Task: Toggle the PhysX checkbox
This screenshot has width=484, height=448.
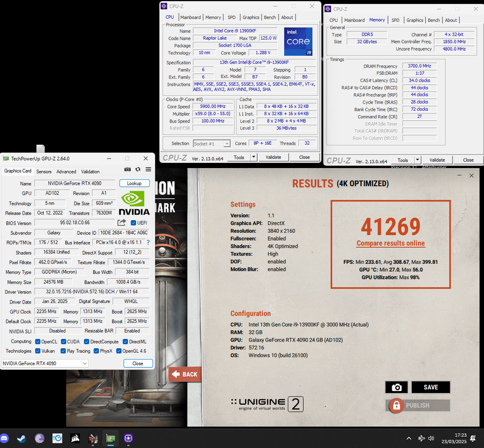Action: [x=96, y=351]
